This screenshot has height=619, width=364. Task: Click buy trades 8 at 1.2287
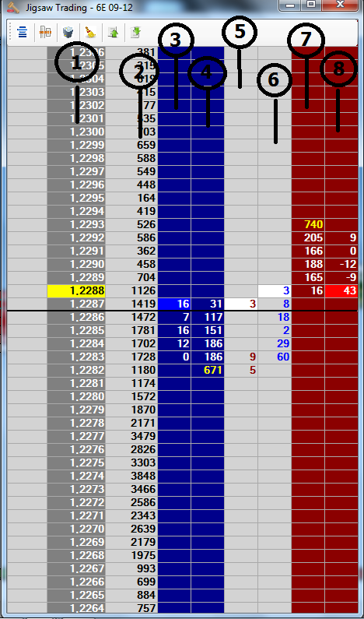(275, 304)
